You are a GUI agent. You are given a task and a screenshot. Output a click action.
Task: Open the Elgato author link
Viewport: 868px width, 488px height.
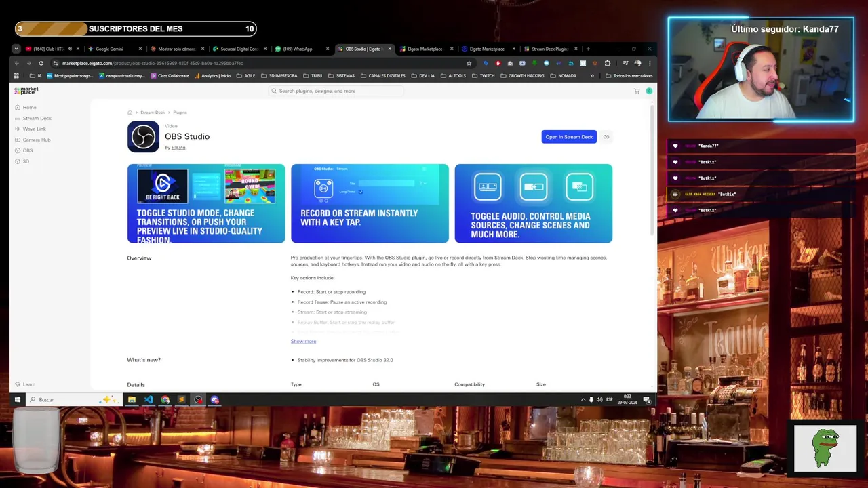(178, 148)
